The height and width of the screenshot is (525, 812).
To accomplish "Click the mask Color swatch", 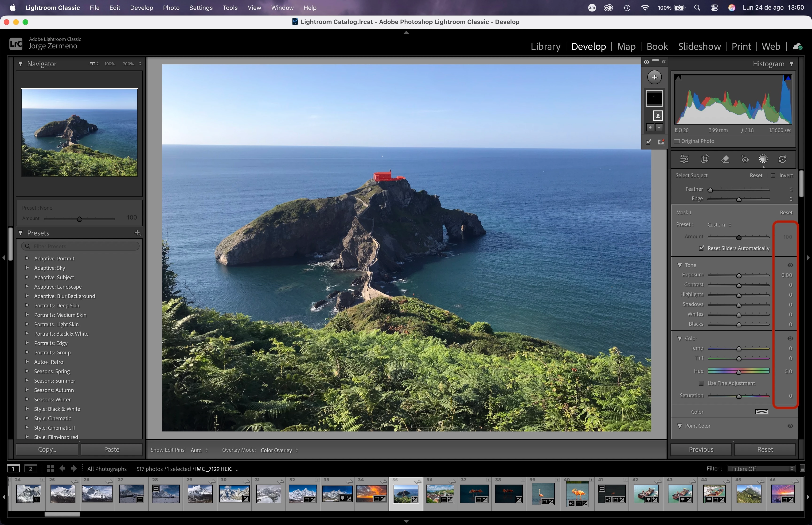I will pyautogui.click(x=761, y=412).
